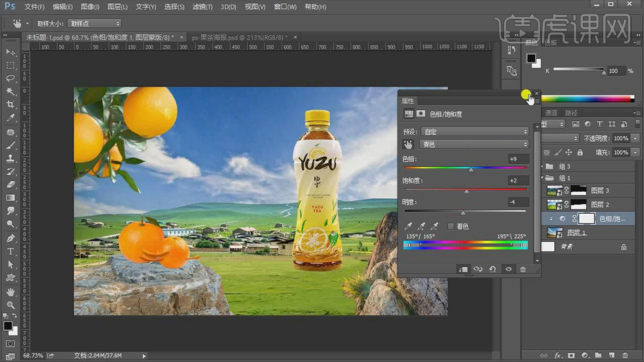
Task: Select the Lasso tool
Action: pos(10,78)
